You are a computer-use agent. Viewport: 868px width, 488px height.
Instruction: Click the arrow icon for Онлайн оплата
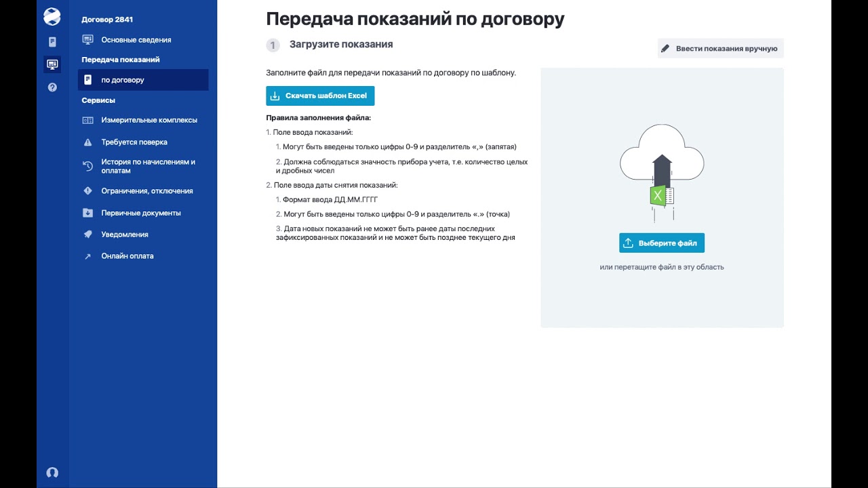click(87, 256)
